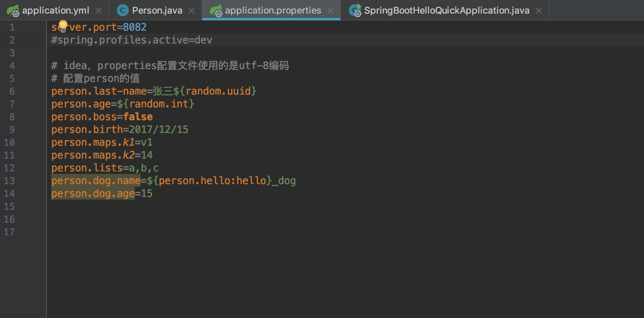
Task: Click the birth date 2017/12/15
Action: pos(159,130)
